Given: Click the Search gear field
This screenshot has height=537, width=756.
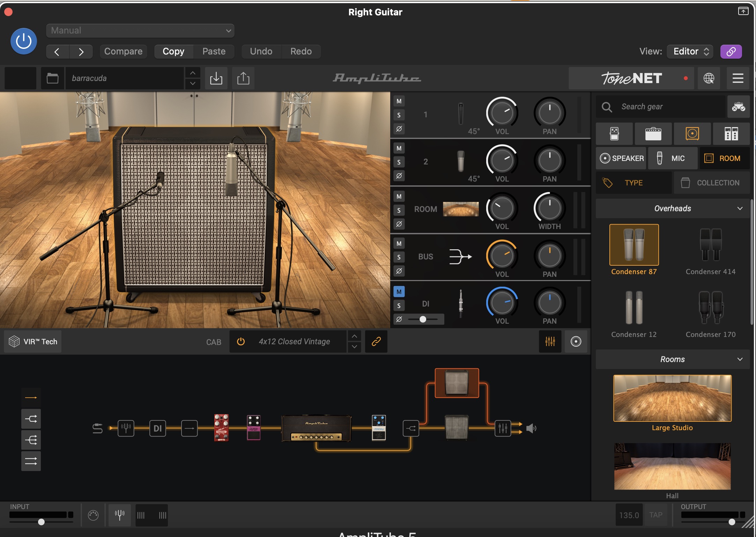Looking at the screenshot, I should pos(660,107).
